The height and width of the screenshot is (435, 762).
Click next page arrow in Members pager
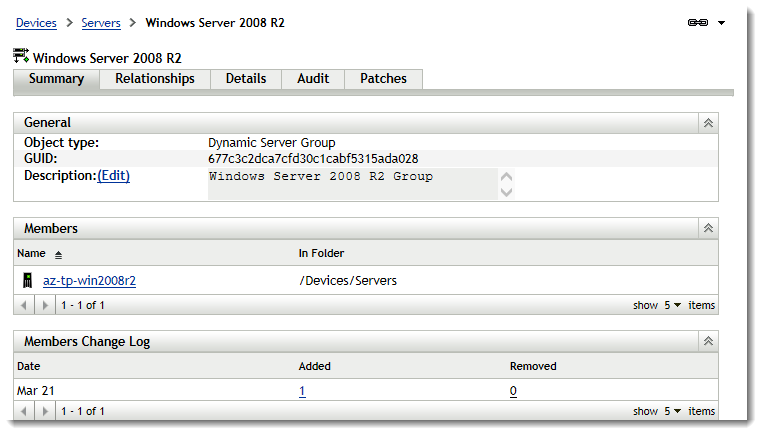(46, 305)
